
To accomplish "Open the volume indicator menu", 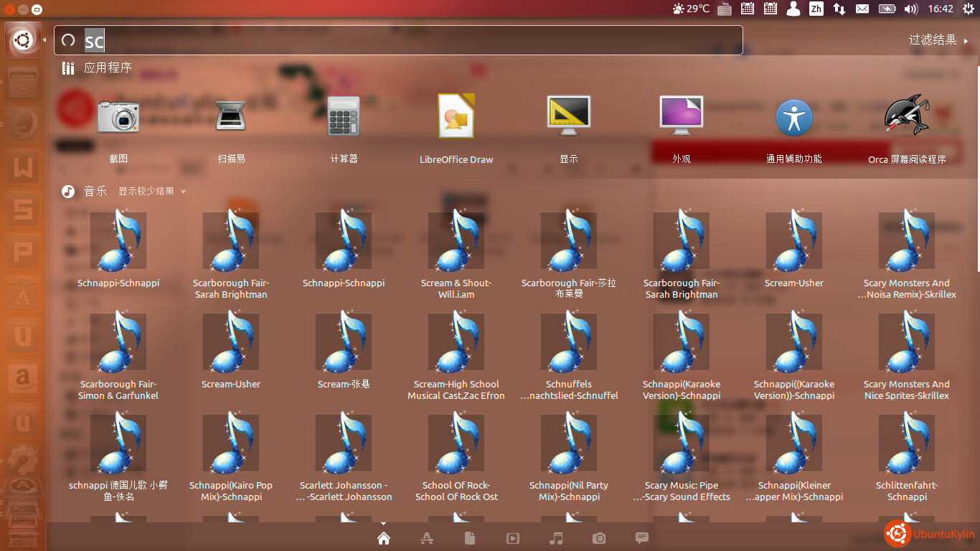I will 911,9.
